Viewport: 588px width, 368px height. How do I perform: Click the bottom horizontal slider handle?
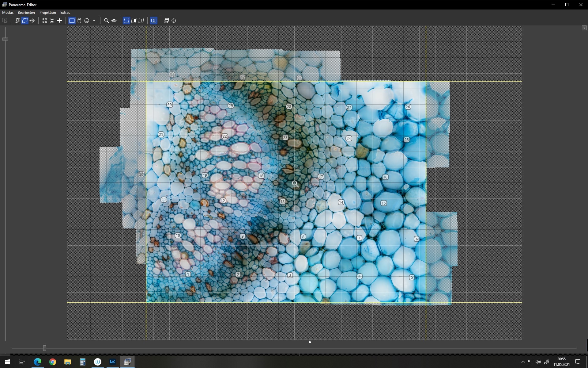[x=45, y=348]
